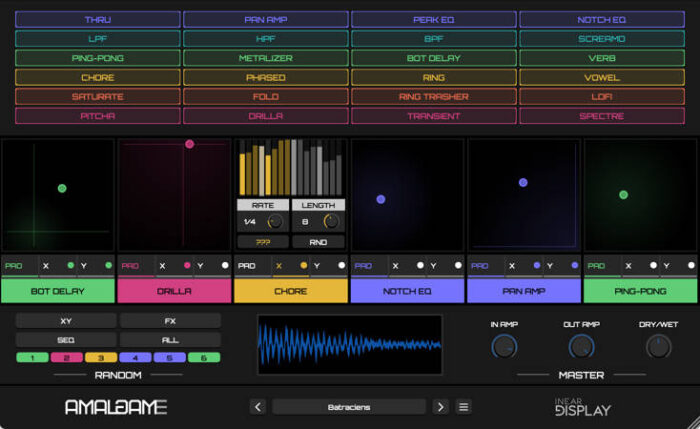700x429 pixels.
Task: Open the Notch EQ slot effect selector
Action: (407, 291)
